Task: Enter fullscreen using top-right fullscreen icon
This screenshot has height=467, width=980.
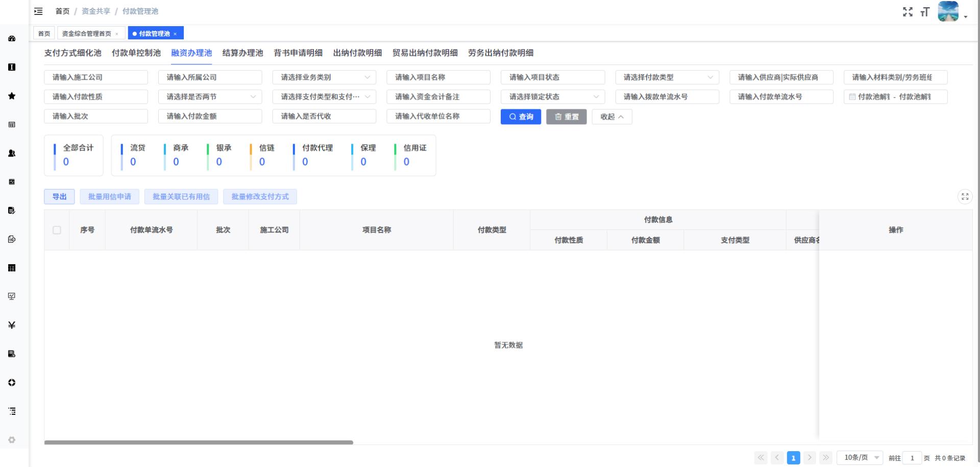Action: 908,12
